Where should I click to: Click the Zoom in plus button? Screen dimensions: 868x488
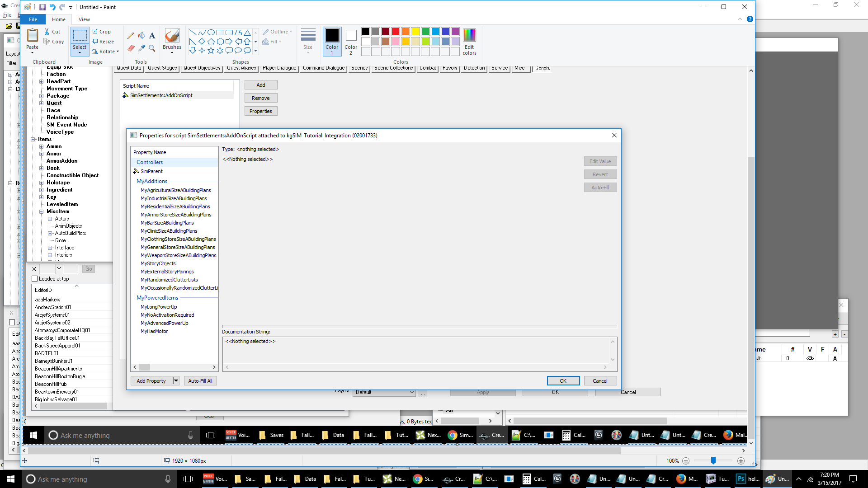(741, 461)
